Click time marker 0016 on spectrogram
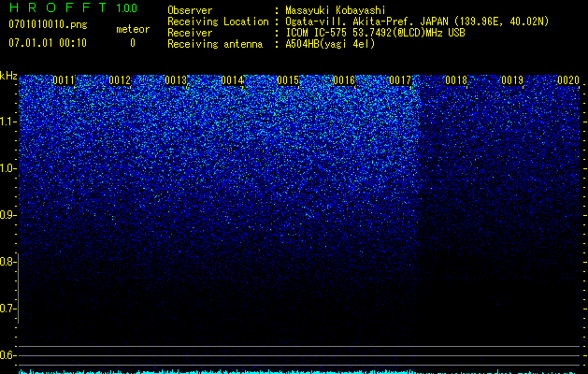The width and height of the screenshot is (588, 374). click(x=344, y=80)
